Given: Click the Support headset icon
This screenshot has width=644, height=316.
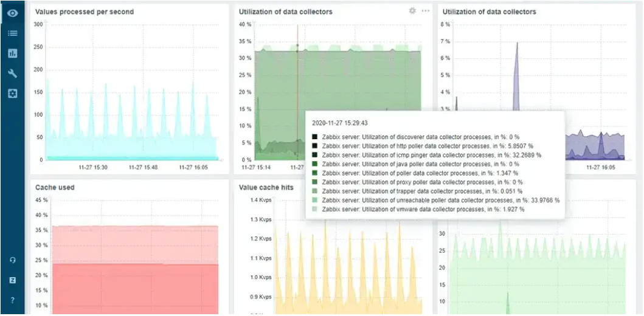Looking at the screenshot, I should [x=12, y=260].
